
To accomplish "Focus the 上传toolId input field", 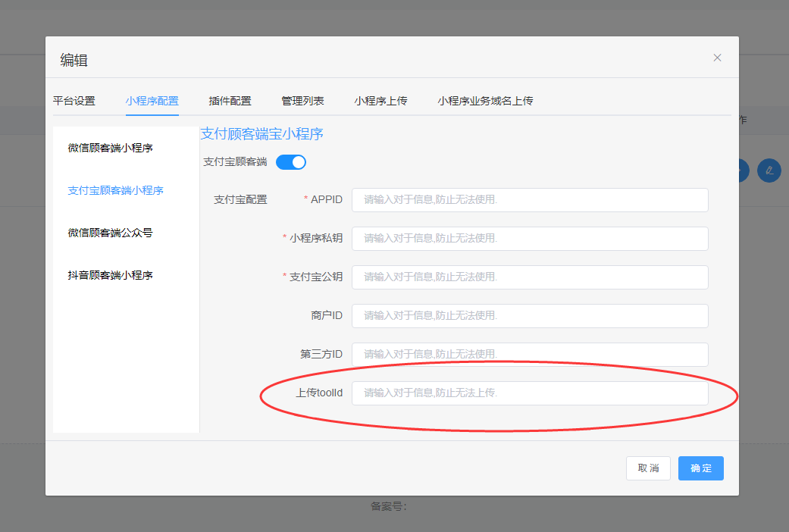I will (x=530, y=393).
